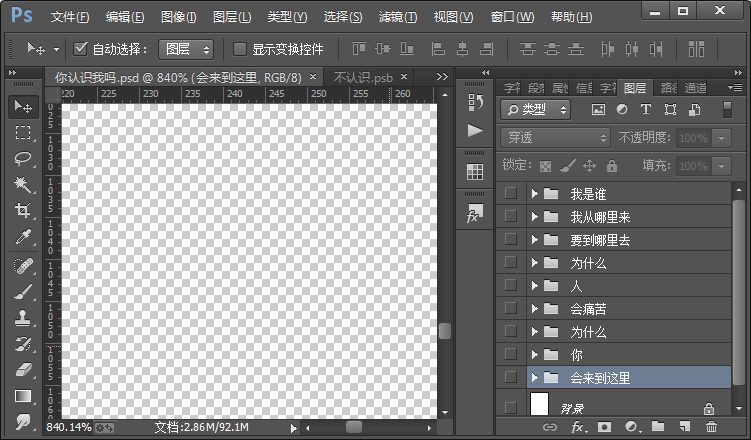Expand the 为什么 group above 人
Image resolution: width=751 pixels, height=440 pixels.
(x=535, y=262)
